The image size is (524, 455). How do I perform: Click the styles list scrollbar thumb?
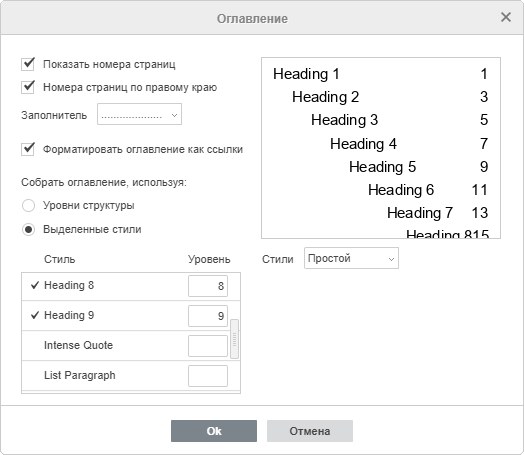pyautogui.click(x=235, y=339)
